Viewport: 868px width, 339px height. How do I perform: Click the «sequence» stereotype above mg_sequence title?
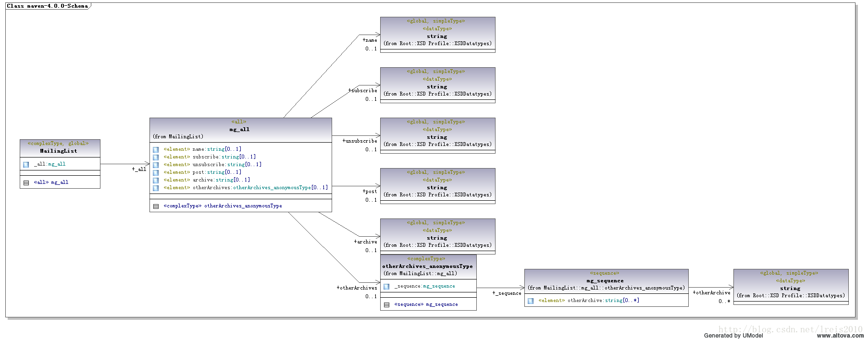605,273
